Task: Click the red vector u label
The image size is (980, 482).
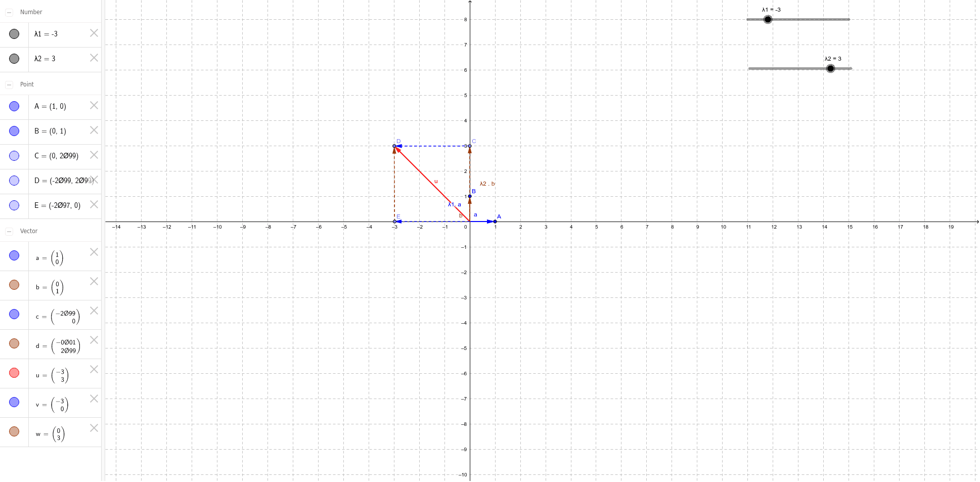Action: click(x=436, y=181)
